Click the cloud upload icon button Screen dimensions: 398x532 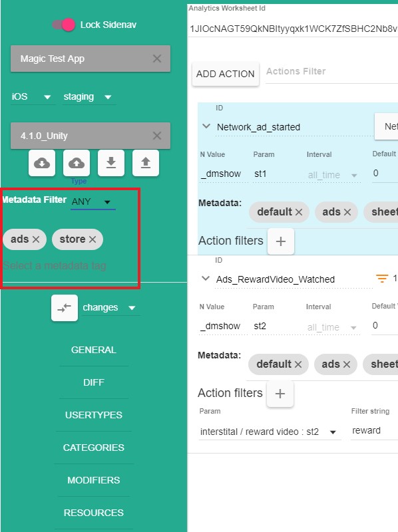[77, 163]
